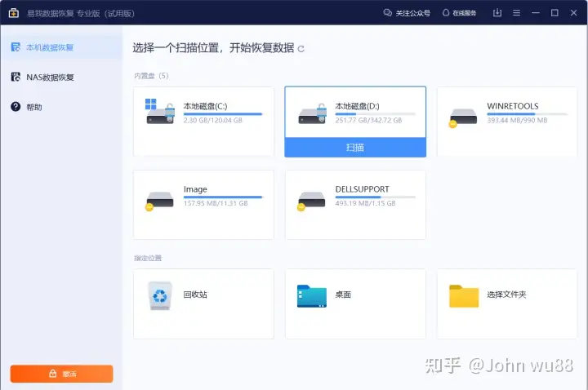This screenshot has width=588, height=390.
Task: Click the DELLSUPPORT label
Action: click(x=363, y=189)
